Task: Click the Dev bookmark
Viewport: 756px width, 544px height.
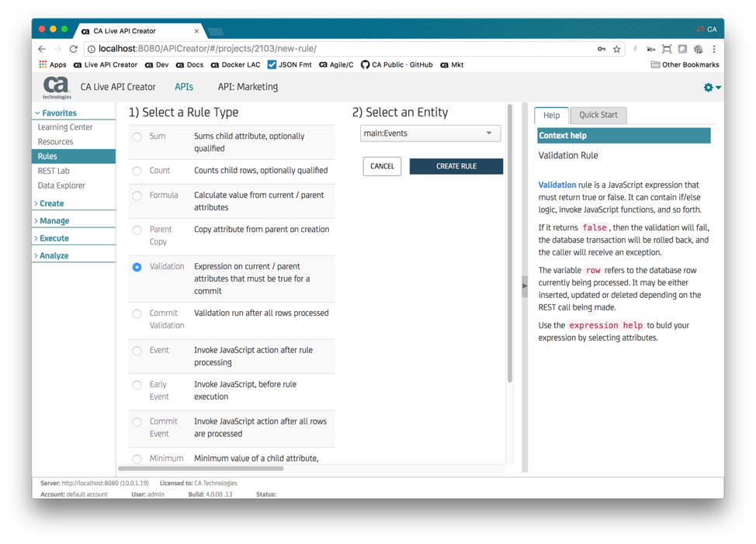Action: click(157, 64)
